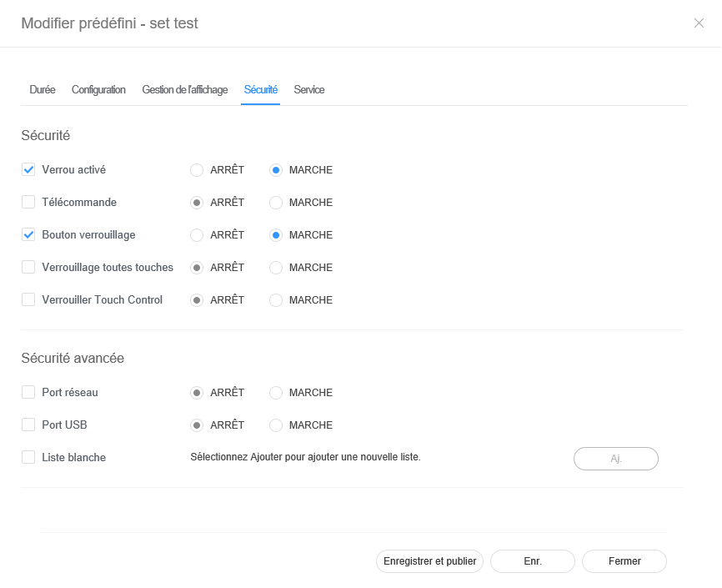Enable the Télécommande checkbox
Screen dimensions: 722x588
click(x=28, y=203)
